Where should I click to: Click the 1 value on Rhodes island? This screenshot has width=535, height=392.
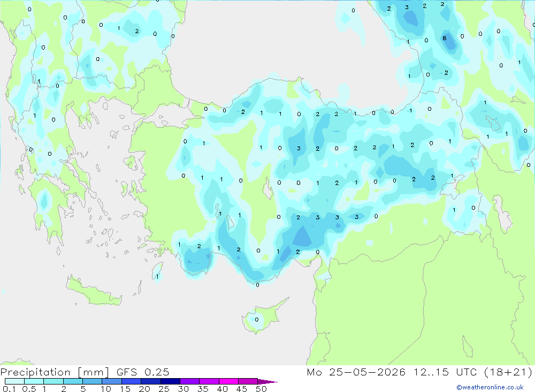157,276
